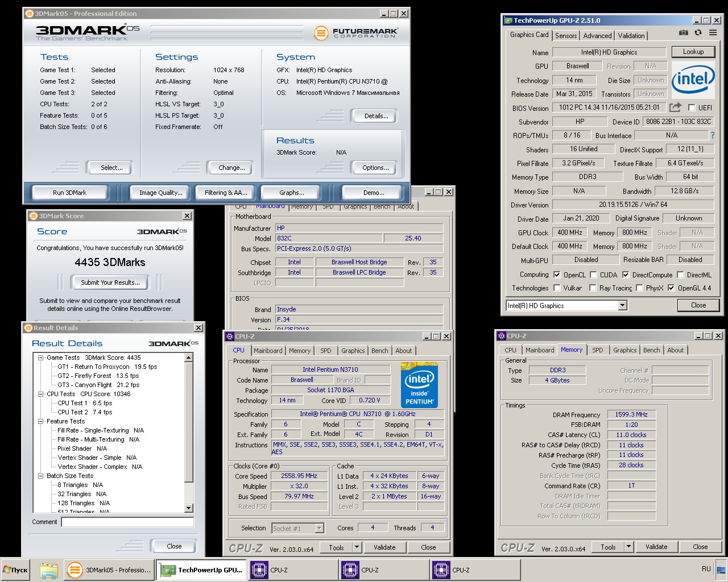Click the Graphs... button
This screenshot has height=582, width=728.
tap(292, 193)
